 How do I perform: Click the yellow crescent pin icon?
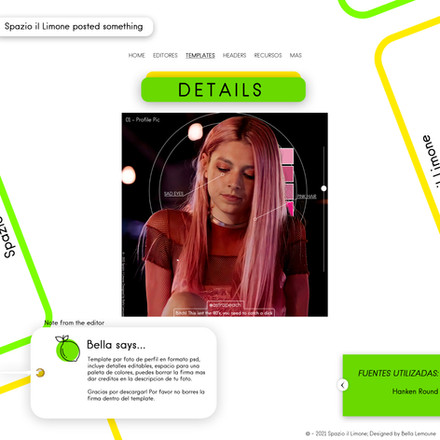pyautogui.click(x=40, y=372)
